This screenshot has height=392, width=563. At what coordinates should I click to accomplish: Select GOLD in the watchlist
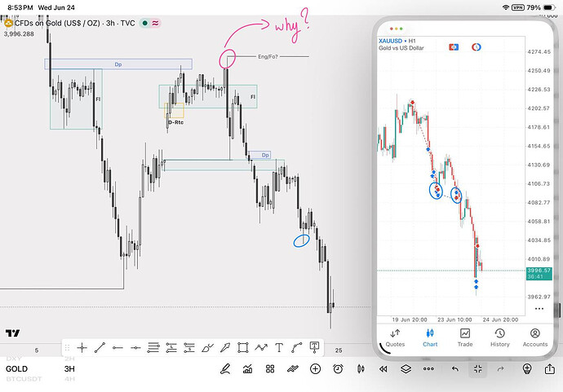16,368
